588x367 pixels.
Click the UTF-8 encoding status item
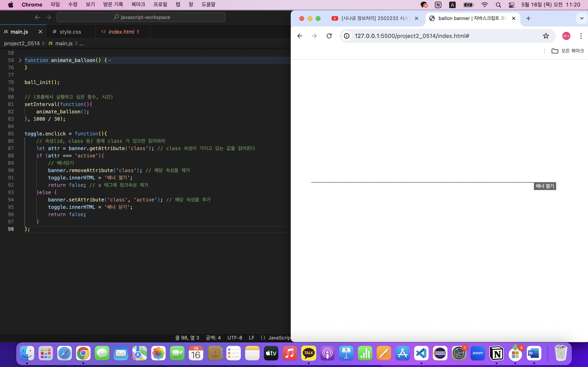click(x=234, y=338)
